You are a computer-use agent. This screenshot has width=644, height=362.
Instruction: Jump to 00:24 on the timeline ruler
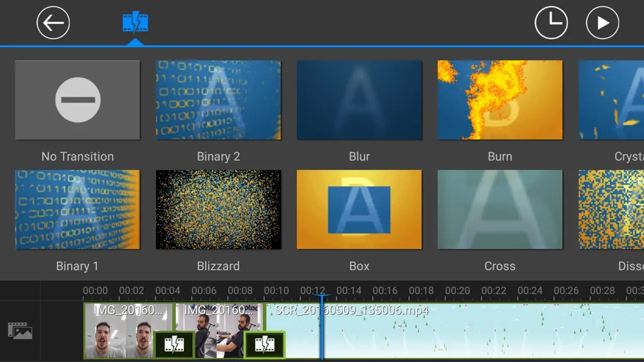pos(530,290)
